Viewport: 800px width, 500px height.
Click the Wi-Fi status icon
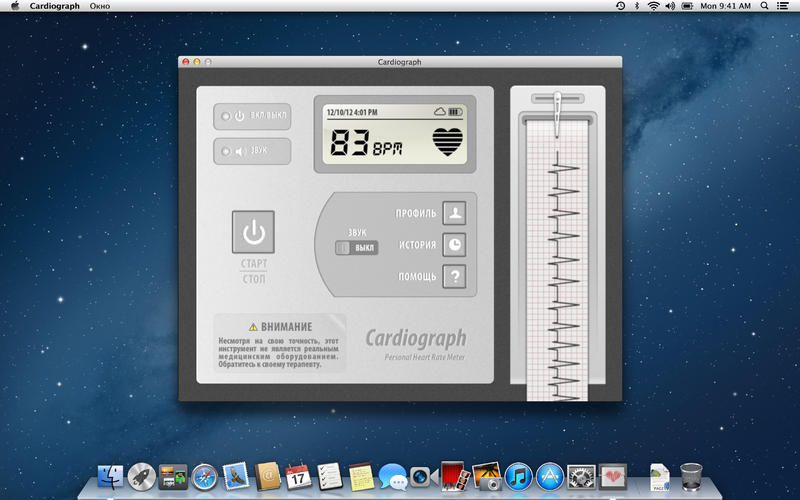(653, 6)
